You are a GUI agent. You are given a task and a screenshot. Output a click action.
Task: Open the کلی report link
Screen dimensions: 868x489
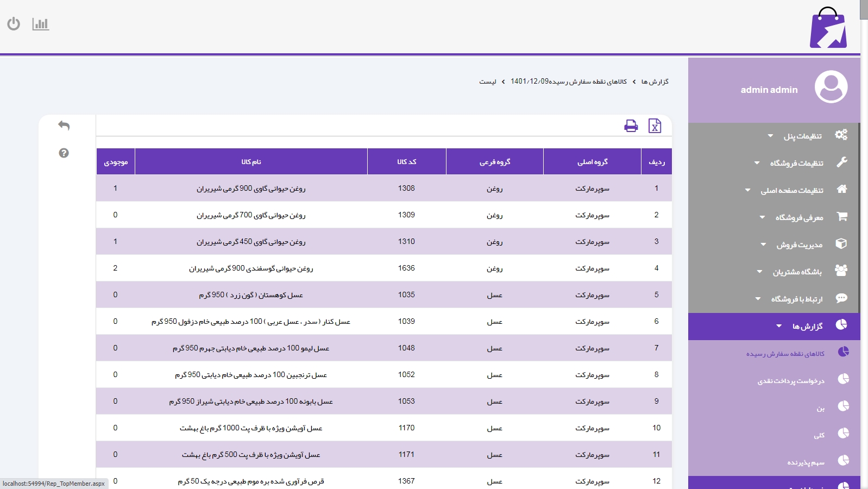click(x=819, y=435)
